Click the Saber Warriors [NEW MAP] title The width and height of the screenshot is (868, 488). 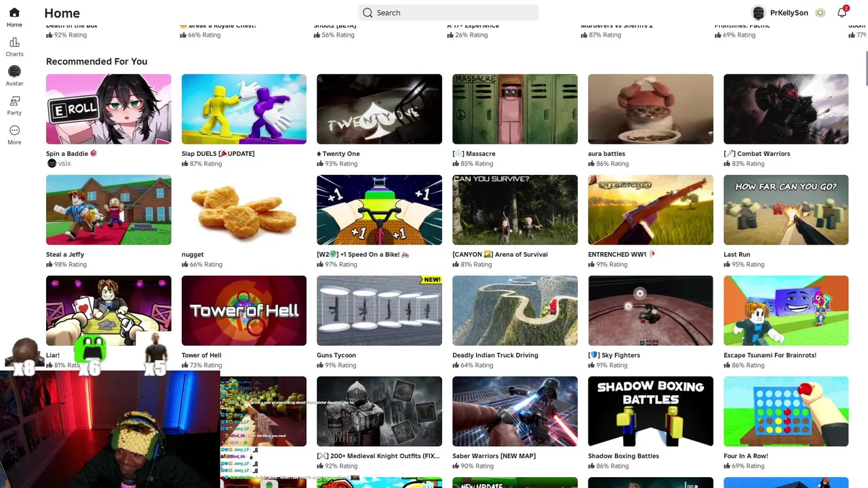(x=494, y=456)
